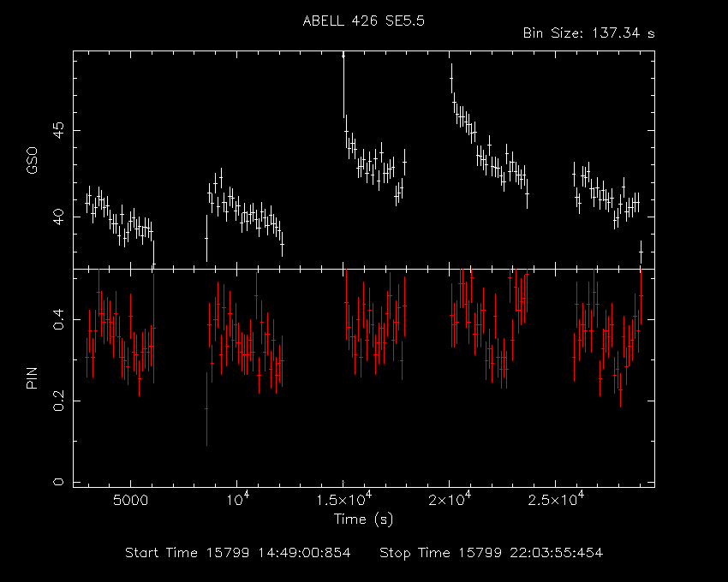The image size is (728, 582).
Task: Click the "Start Time 15799 14:49:00:854" text
Action: point(238,553)
